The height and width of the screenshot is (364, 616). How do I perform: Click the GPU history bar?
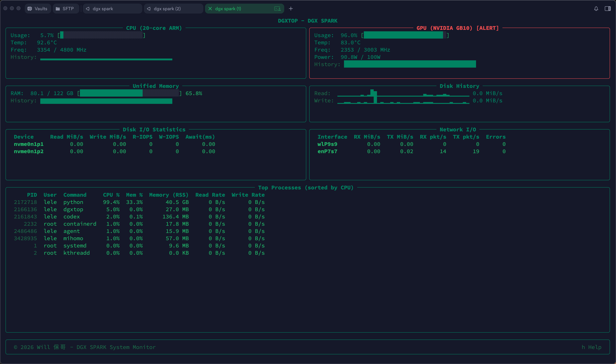coord(410,64)
